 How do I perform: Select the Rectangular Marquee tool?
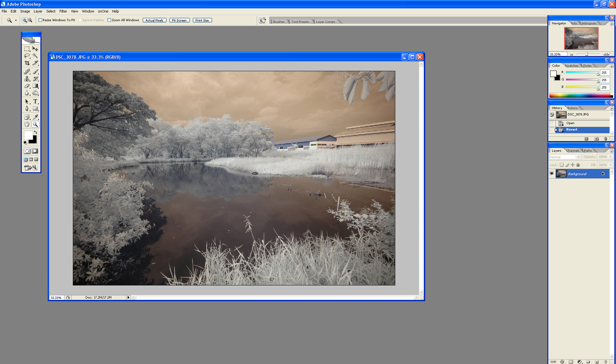pyautogui.click(x=27, y=49)
